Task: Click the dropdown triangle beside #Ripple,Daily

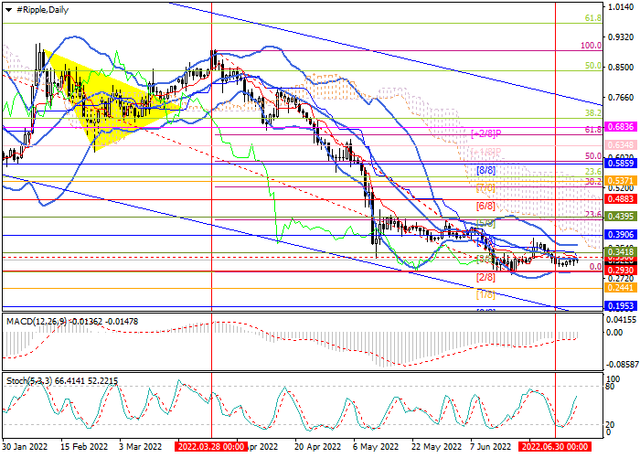Action: tap(8, 9)
